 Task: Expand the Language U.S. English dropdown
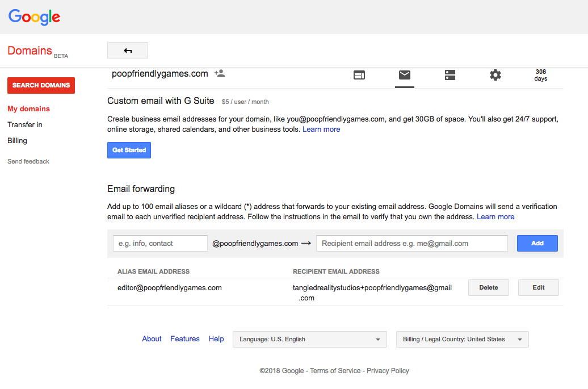(309, 340)
